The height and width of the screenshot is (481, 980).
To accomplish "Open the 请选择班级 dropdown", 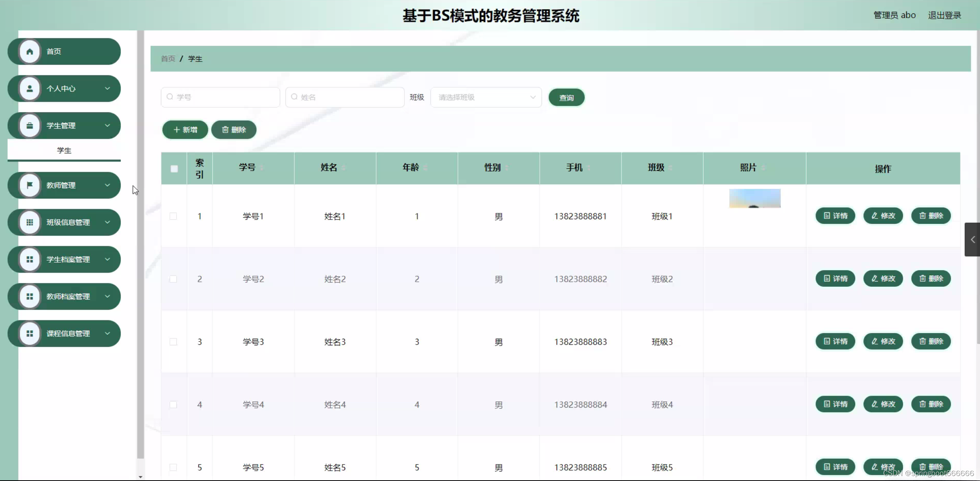I will coord(486,97).
